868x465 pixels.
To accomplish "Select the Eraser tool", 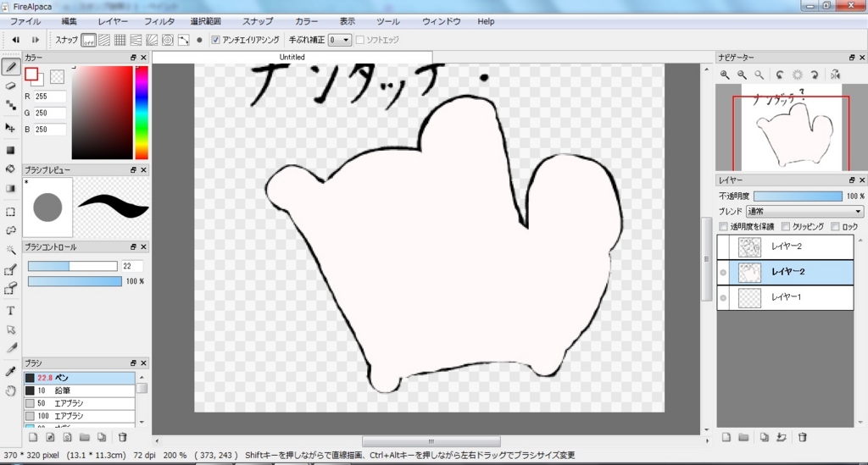I will point(10,86).
